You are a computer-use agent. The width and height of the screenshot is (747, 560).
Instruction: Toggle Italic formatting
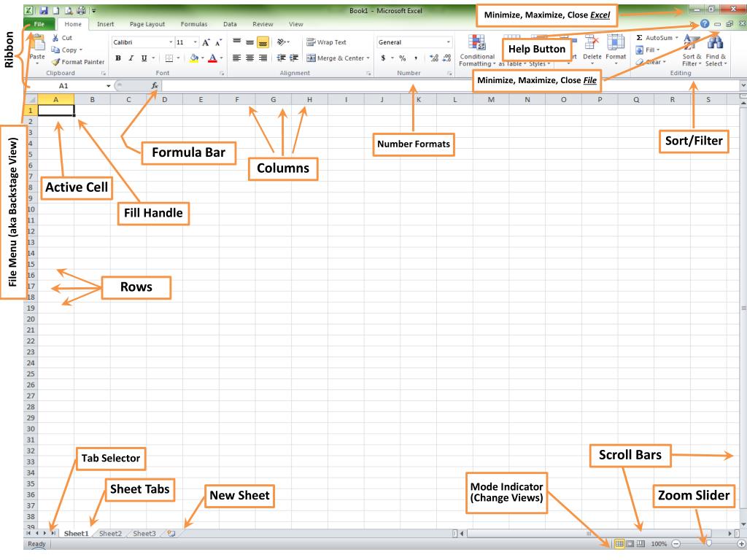click(x=131, y=58)
